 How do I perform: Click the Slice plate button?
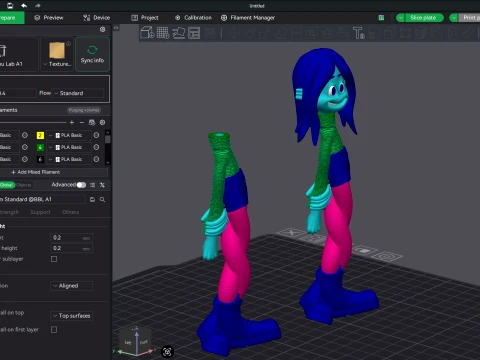(x=424, y=18)
